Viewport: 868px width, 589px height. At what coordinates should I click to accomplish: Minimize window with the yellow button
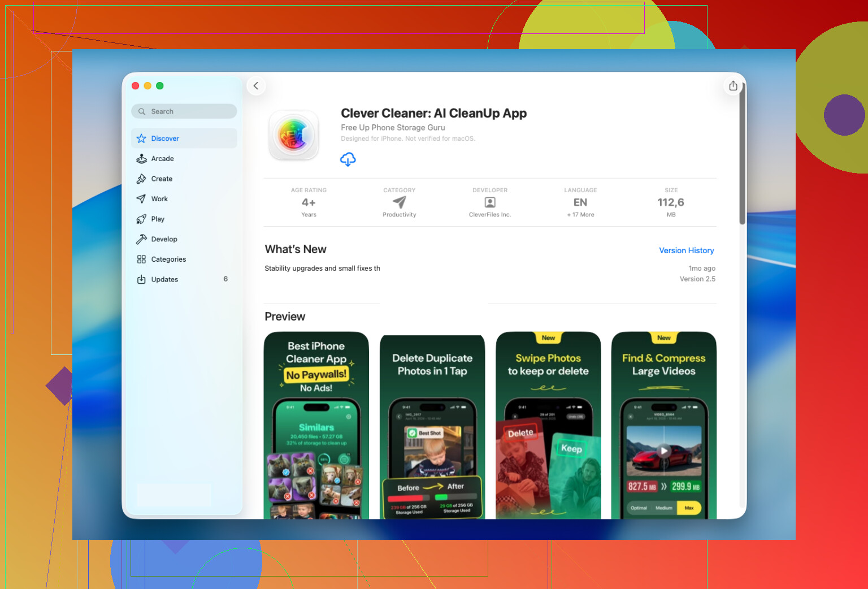click(147, 86)
